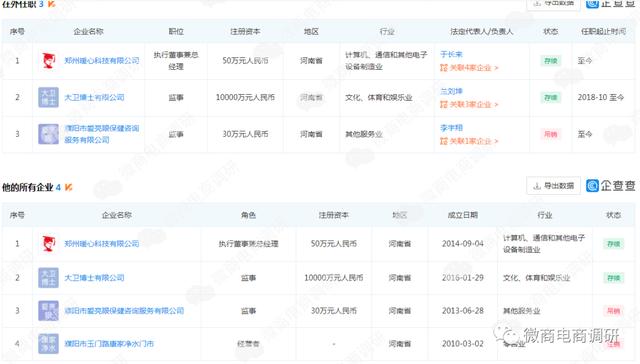This screenshot has width=640, height=364.
Task: Open 大卫博士有限公司 link in top table
Action: (94, 98)
